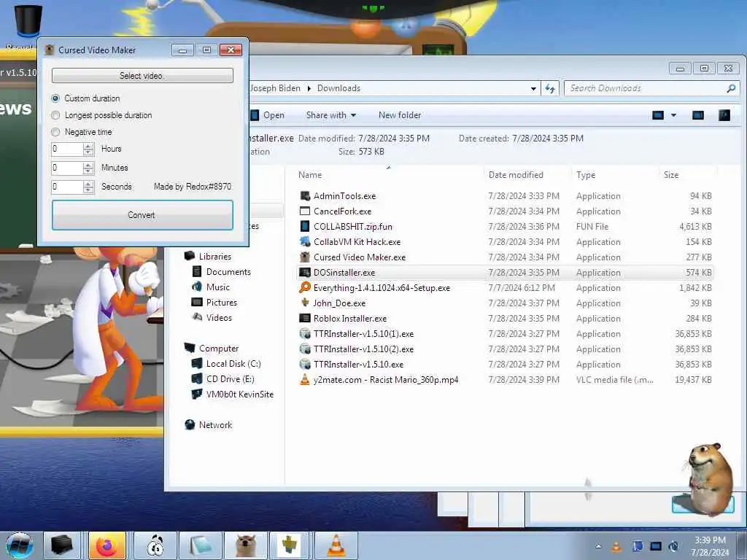Sort by the Type column header
Image resolution: width=747 pixels, height=560 pixels.
[586, 175]
